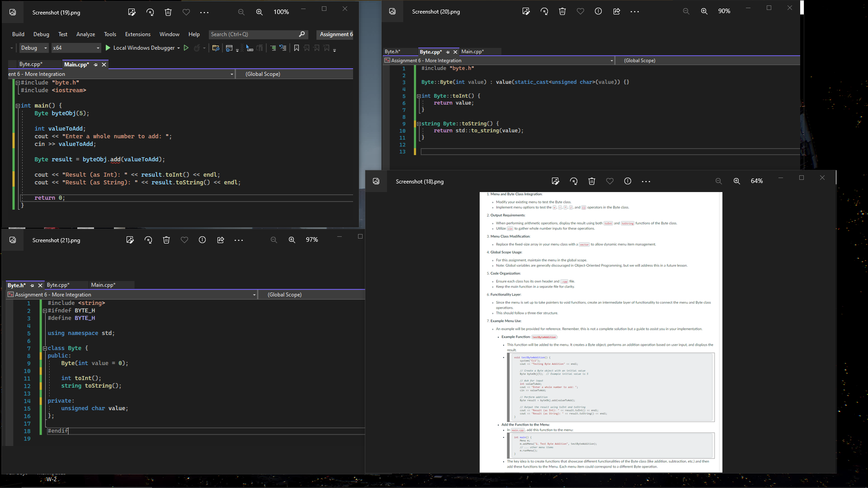Zoom in on Screenshot (21)

click(x=292, y=240)
